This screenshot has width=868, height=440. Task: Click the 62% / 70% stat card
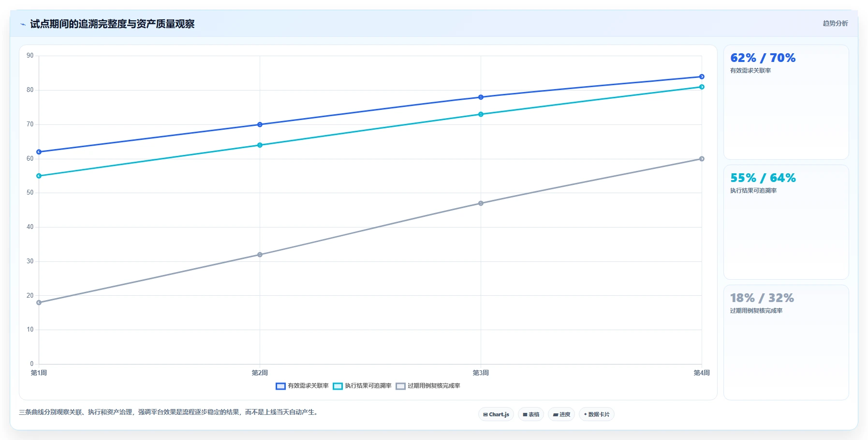pos(786,102)
